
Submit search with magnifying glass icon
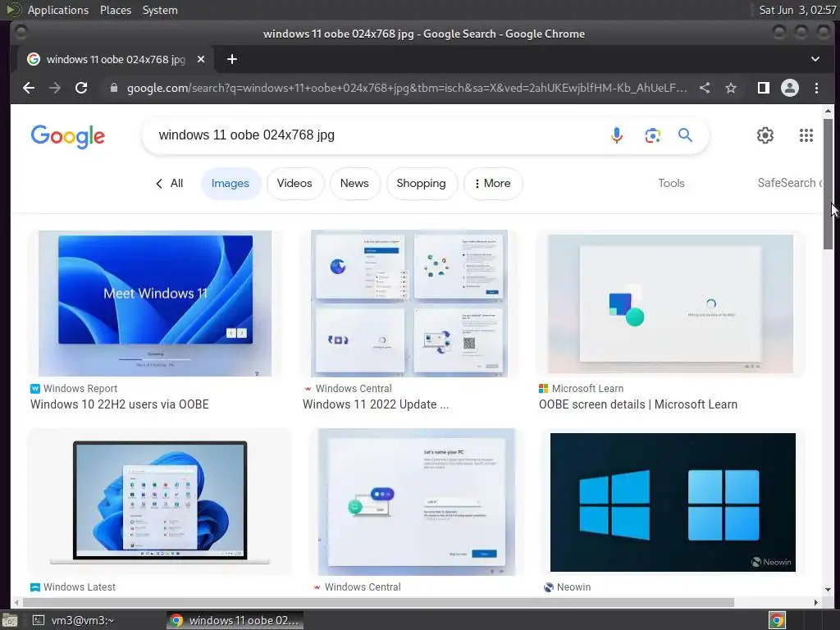(x=685, y=135)
